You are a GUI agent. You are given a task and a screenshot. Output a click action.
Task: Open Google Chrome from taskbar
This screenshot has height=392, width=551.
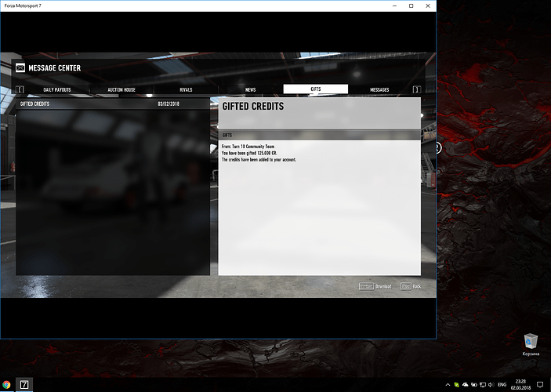click(x=7, y=385)
